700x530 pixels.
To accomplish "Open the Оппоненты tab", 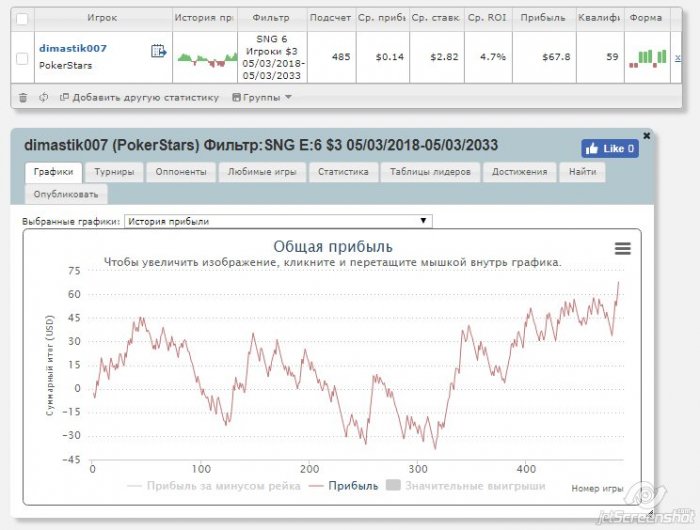I will click(x=181, y=172).
